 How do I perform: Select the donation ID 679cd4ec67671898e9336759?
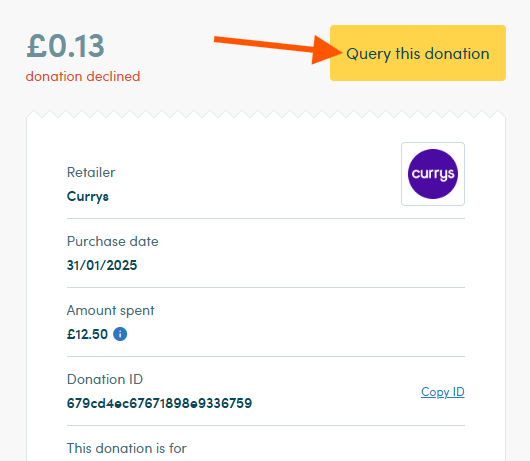point(159,403)
